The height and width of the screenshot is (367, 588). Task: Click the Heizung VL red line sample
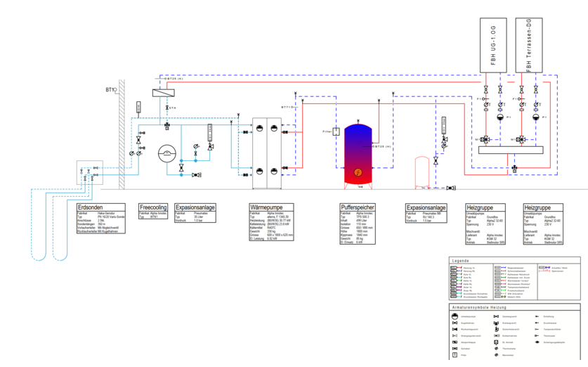click(x=459, y=268)
